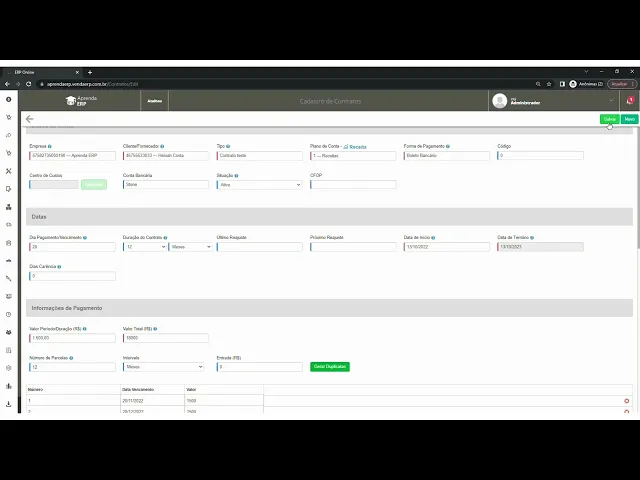Open the Meses unit dropdown for contract duration
Image resolution: width=640 pixels, height=480 pixels.
click(x=190, y=247)
